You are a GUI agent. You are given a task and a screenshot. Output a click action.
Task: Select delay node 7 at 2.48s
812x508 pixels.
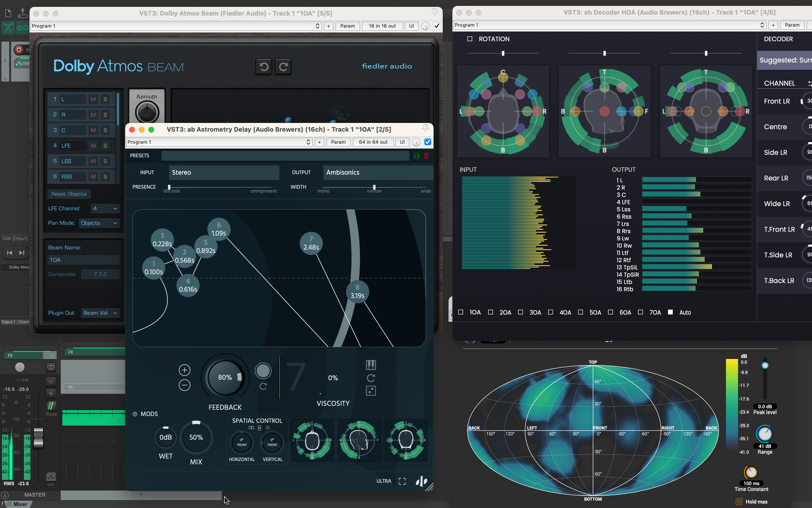[311, 243]
